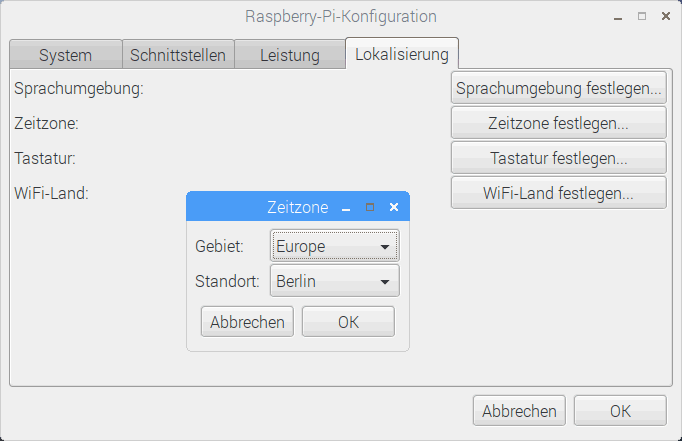Confirm the Zeitzone dialog with OK
This screenshot has width=682, height=441.
pos(348,322)
